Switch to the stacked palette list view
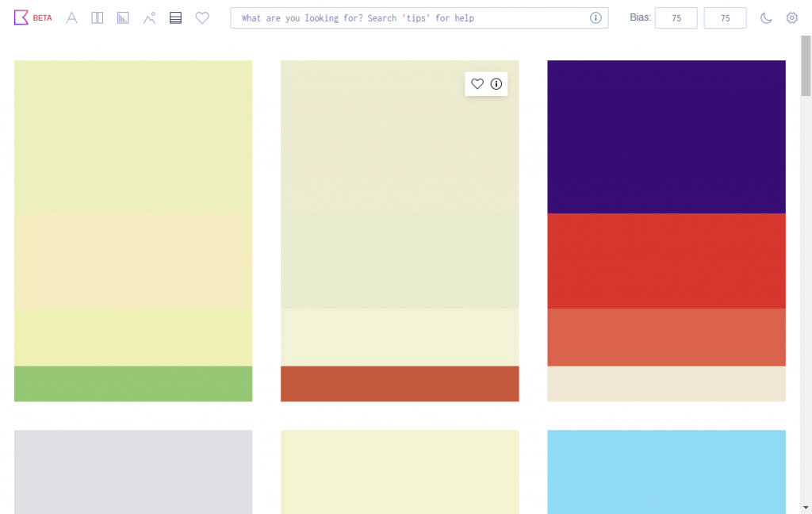Viewport: 812px width, 514px height. [175, 17]
